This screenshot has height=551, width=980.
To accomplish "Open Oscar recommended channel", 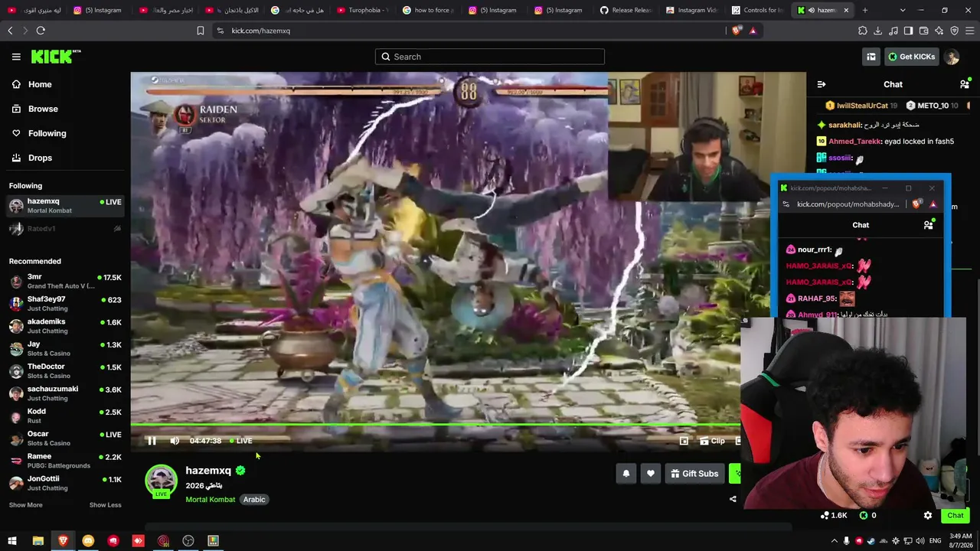I will (65, 439).
